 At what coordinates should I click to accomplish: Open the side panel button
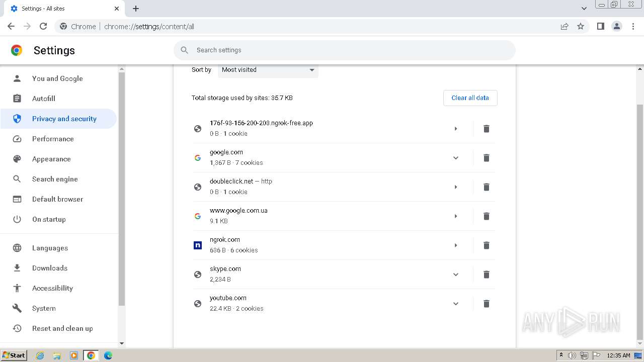pyautogui.click(x=600, y=26)
